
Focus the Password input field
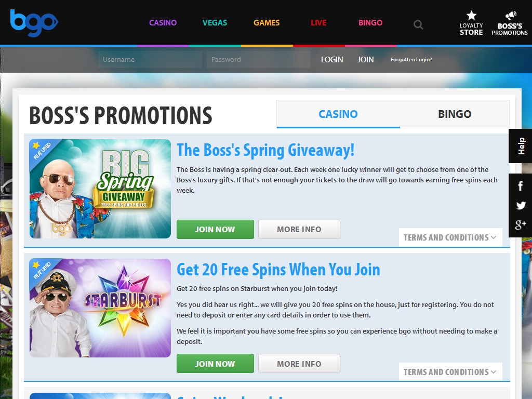tap(259, 59)
